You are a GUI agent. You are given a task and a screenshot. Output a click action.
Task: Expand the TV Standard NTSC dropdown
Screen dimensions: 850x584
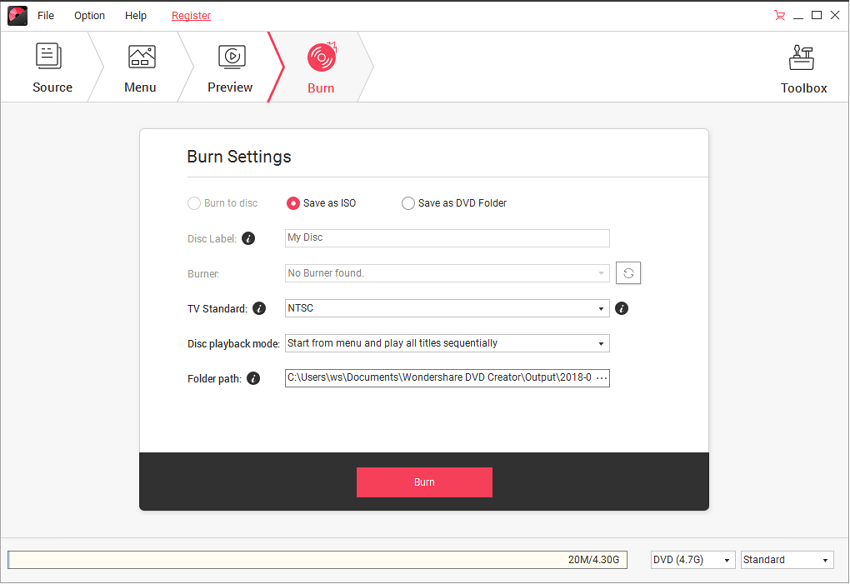pos(447,309)
